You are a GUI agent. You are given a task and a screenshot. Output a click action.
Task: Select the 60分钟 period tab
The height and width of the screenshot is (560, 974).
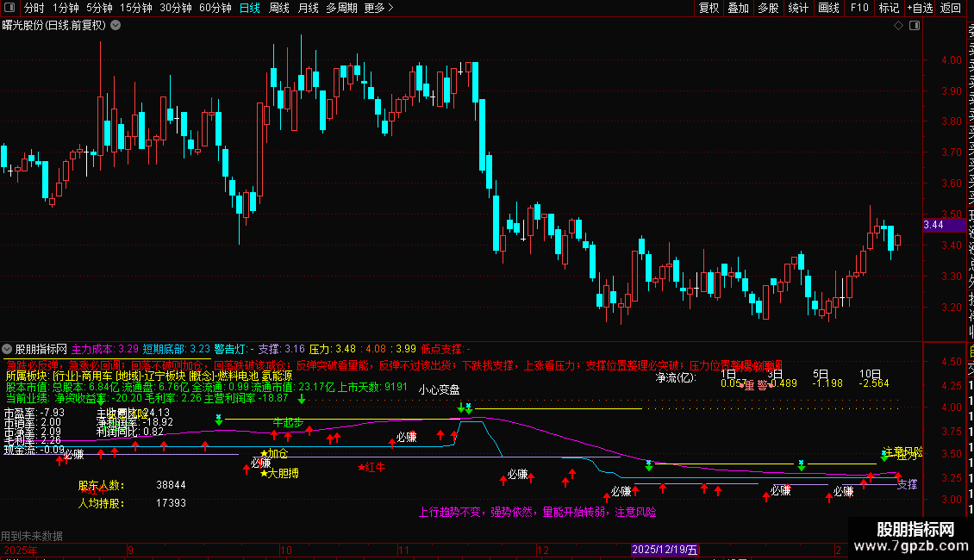tap(215, 8)
